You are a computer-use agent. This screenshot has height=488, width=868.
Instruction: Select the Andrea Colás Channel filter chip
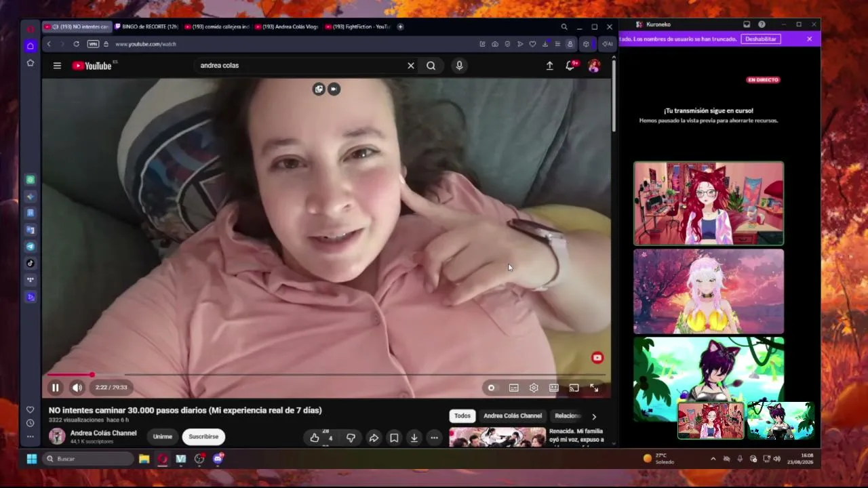point(513,415)
